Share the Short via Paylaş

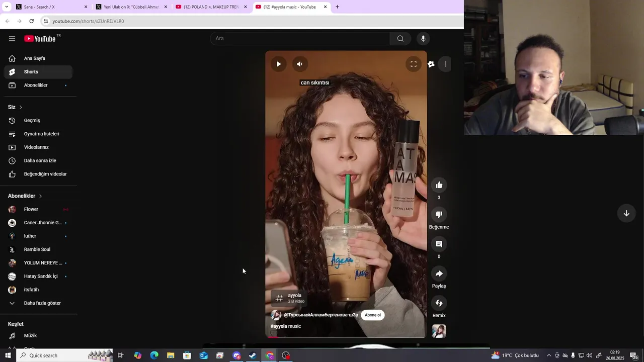pyautogui.click(x=439, y=274)
